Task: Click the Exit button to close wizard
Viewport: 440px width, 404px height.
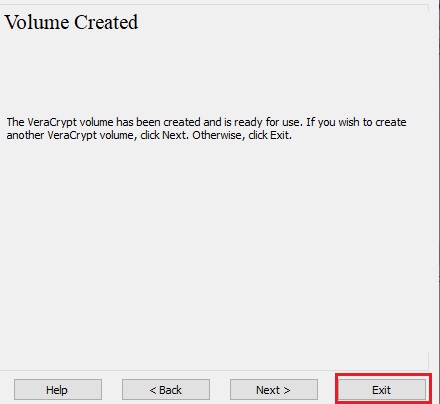Action: tap(382, 389)
